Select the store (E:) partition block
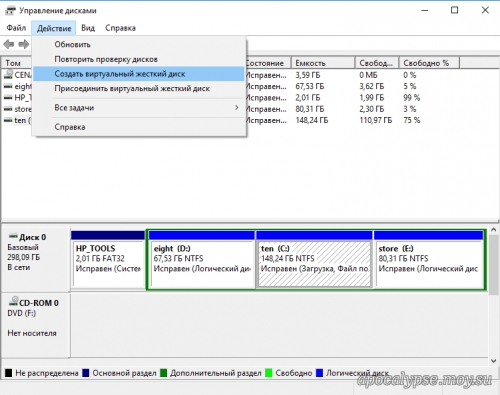 tap(429, 259)
